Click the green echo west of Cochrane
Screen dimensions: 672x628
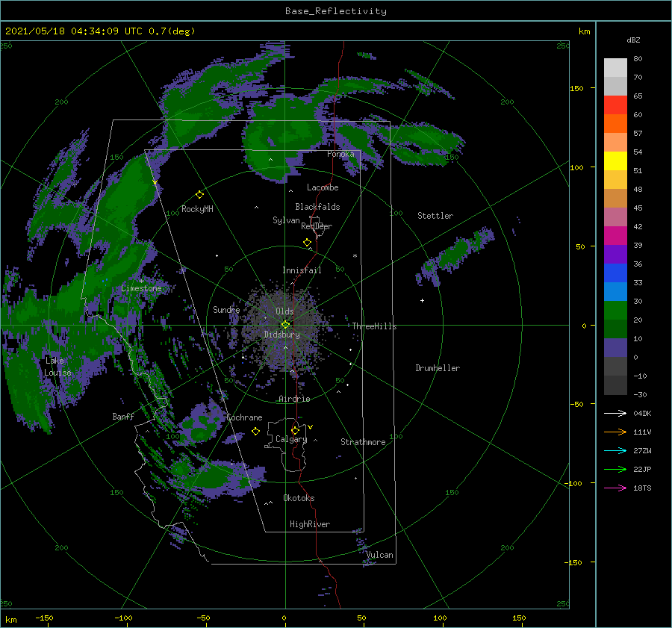click(199, 425)
